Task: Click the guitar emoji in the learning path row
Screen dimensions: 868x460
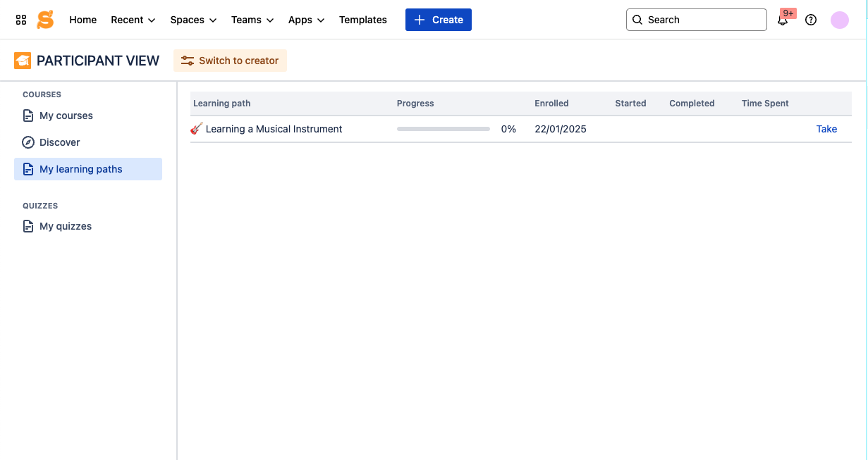Action: pyautogui.click(x=197, y=129)
